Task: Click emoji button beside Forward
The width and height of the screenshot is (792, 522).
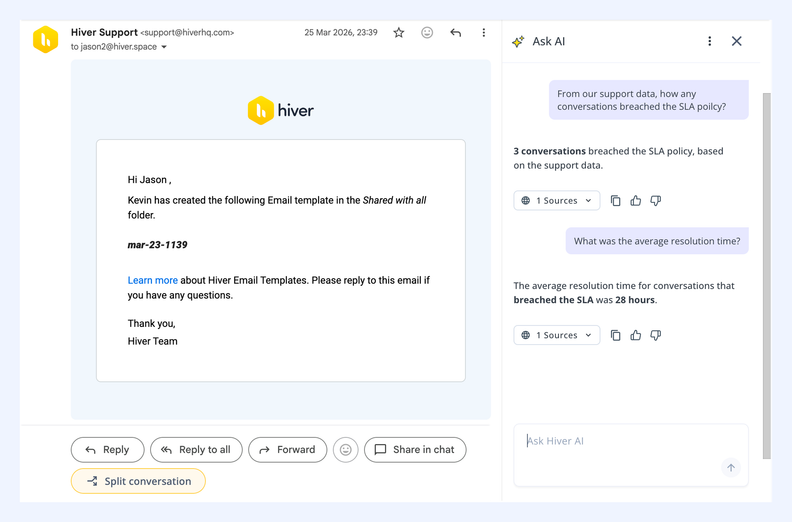Action: click(x=345, y=450)
